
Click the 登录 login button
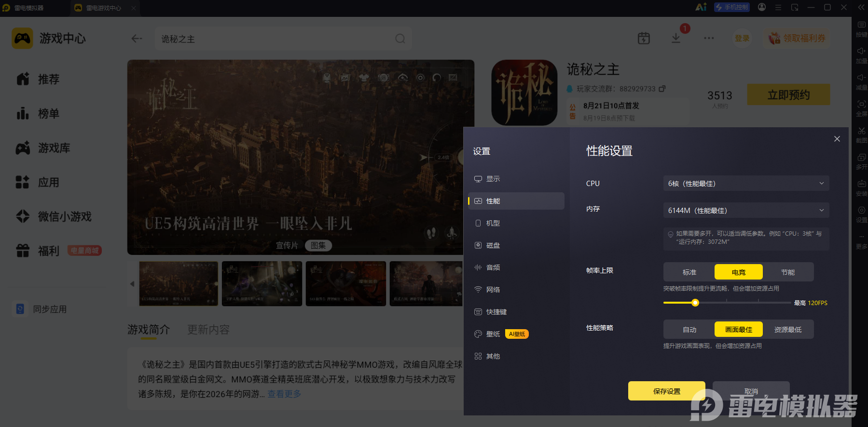click(x=742, y=38)
